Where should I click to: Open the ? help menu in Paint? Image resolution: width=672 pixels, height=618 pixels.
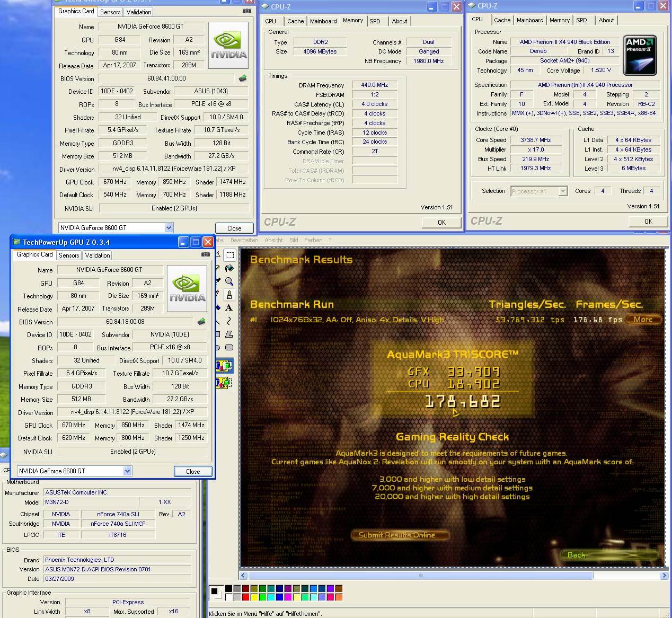330,240
